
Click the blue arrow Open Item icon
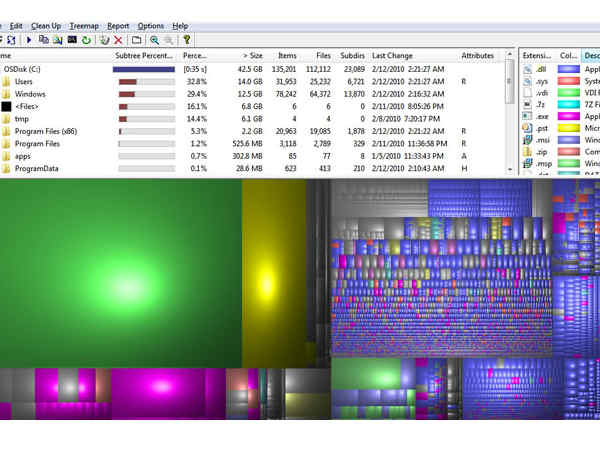tap(29, 40)
